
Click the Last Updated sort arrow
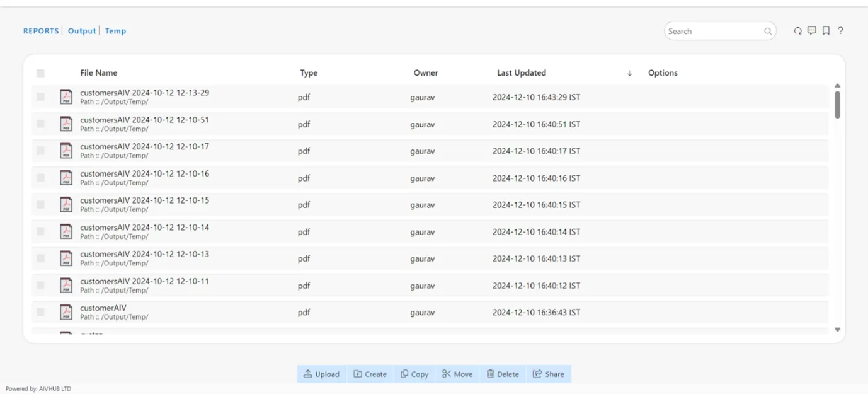coord(629,73)
